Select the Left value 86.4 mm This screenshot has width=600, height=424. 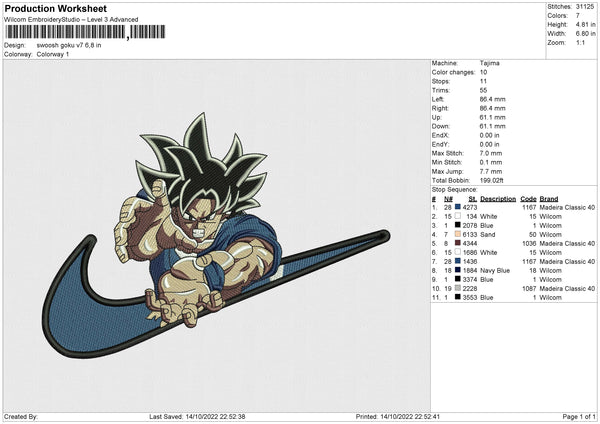tap(492, 99)
